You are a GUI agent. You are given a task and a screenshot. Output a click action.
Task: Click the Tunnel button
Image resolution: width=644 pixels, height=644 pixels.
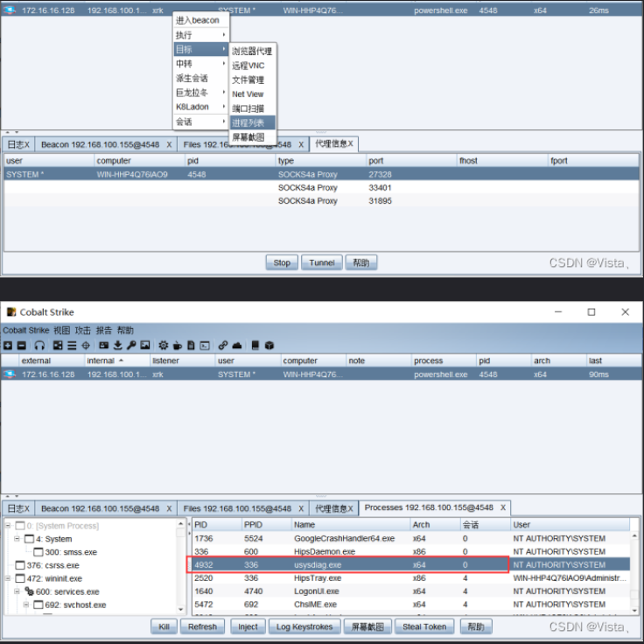click(x=322, y=262)
